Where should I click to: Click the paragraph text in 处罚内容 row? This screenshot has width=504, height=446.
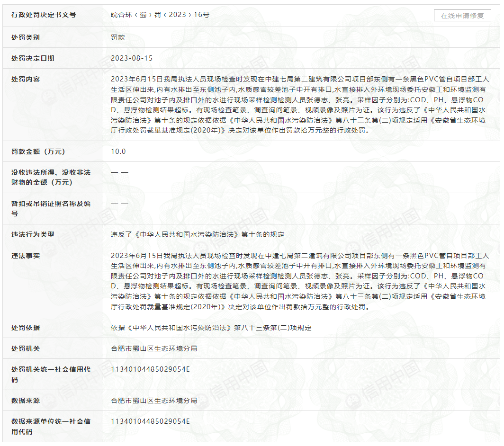tap(298, 105)
